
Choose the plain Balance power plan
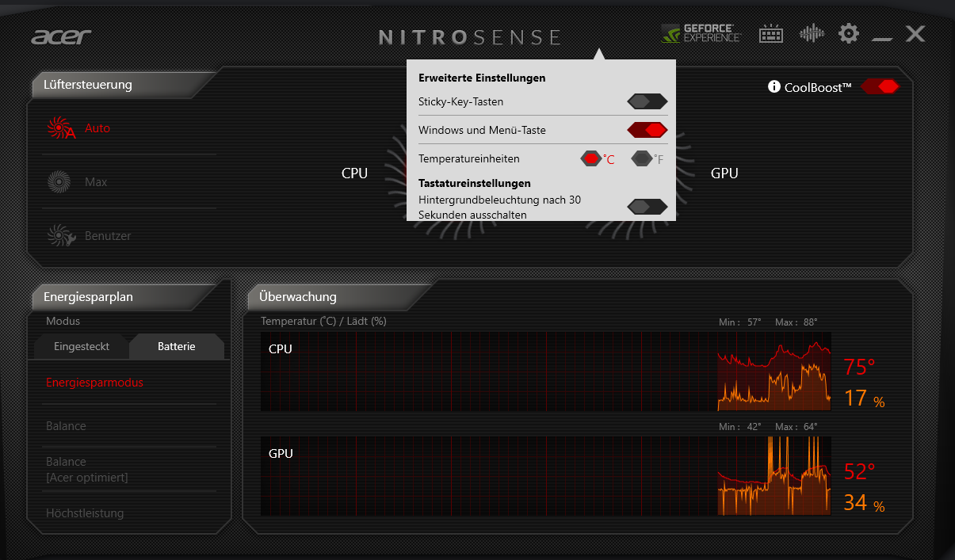tap(66, 426)
